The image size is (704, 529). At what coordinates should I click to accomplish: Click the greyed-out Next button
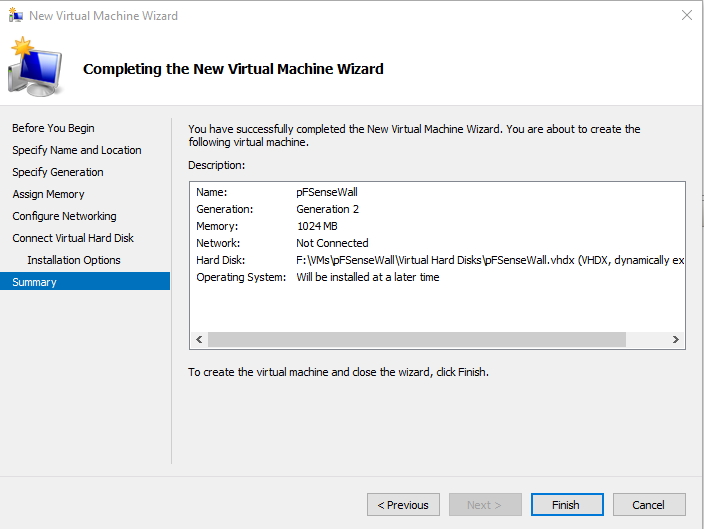coord(485,505)
